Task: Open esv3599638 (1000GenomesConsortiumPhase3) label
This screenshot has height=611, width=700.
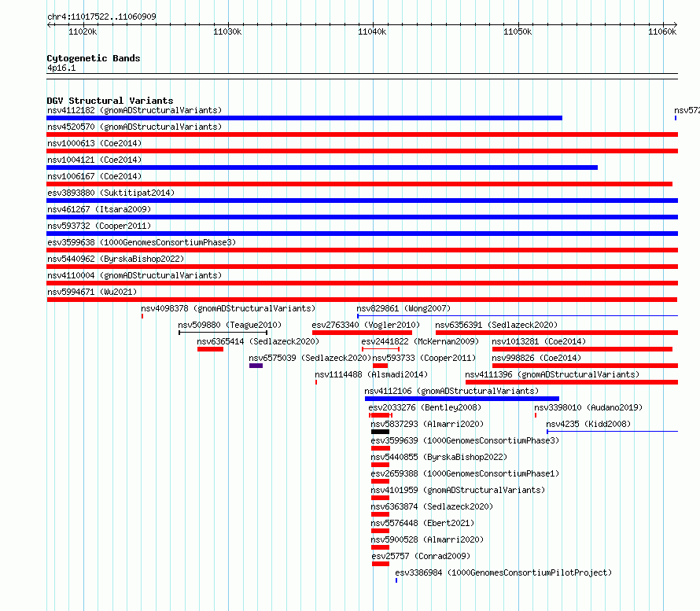Action: (142, 242)
